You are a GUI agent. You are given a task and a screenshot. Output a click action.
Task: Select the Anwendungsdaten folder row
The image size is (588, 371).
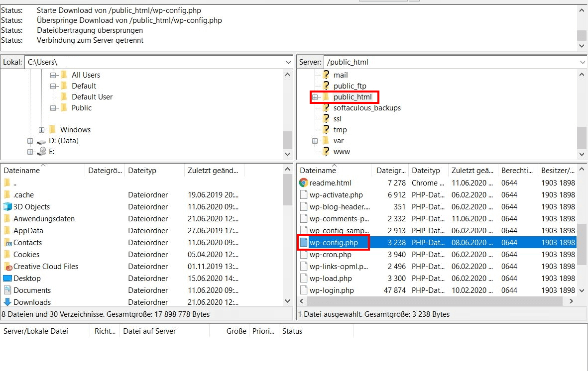pos(141,218)
